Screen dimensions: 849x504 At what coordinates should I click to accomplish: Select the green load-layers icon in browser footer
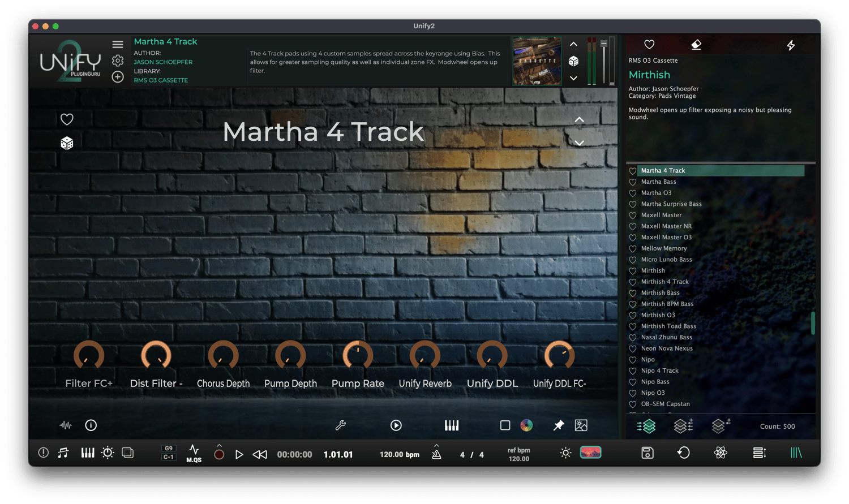point(646,426)
